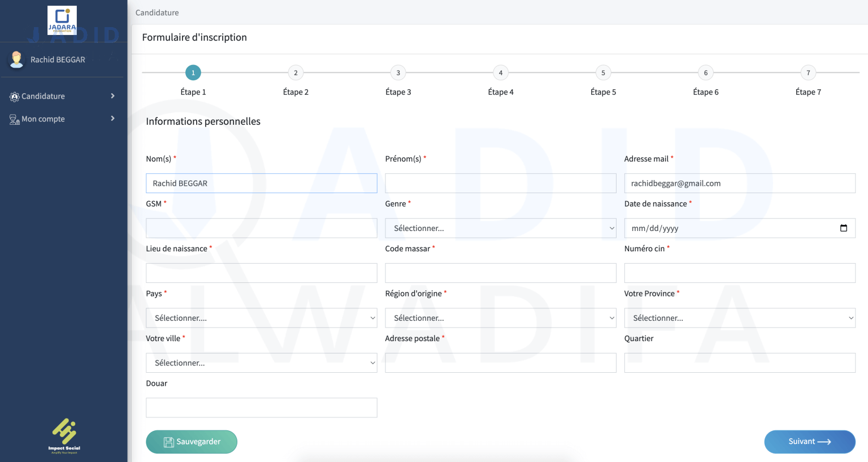Focus the Quartier input field

click(x=740, y=363)
